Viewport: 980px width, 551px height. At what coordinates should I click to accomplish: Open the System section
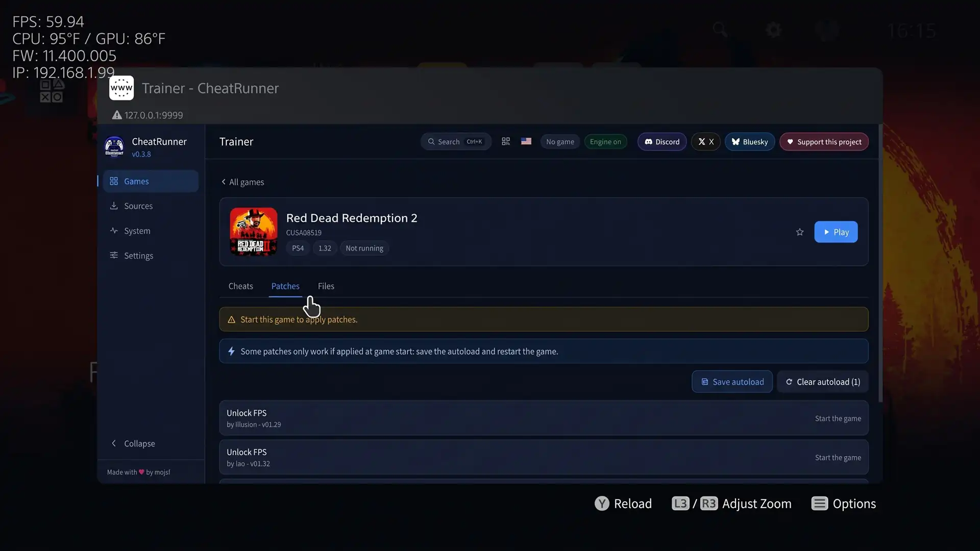(151, 231)
